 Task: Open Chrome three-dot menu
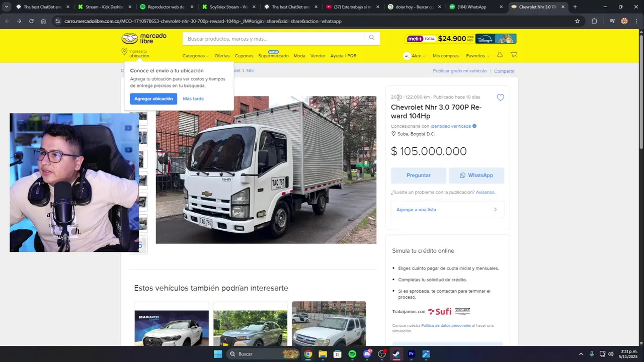click(636, 21)
